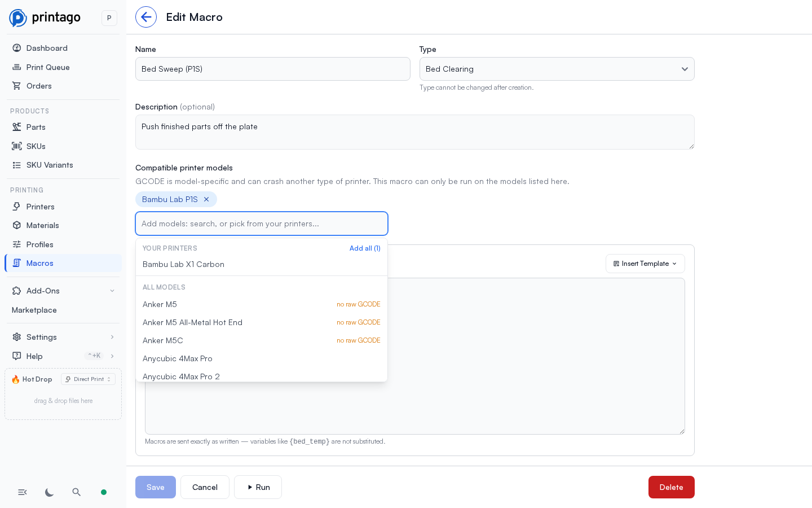
Task: Open Print Queue in the sidebar
Action: 63,67
